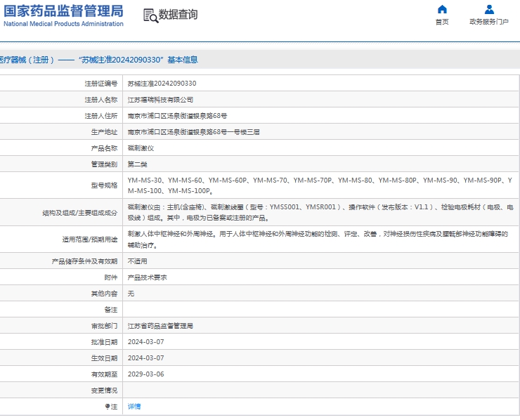Click the 审批部门 row label

pos(105,326)
